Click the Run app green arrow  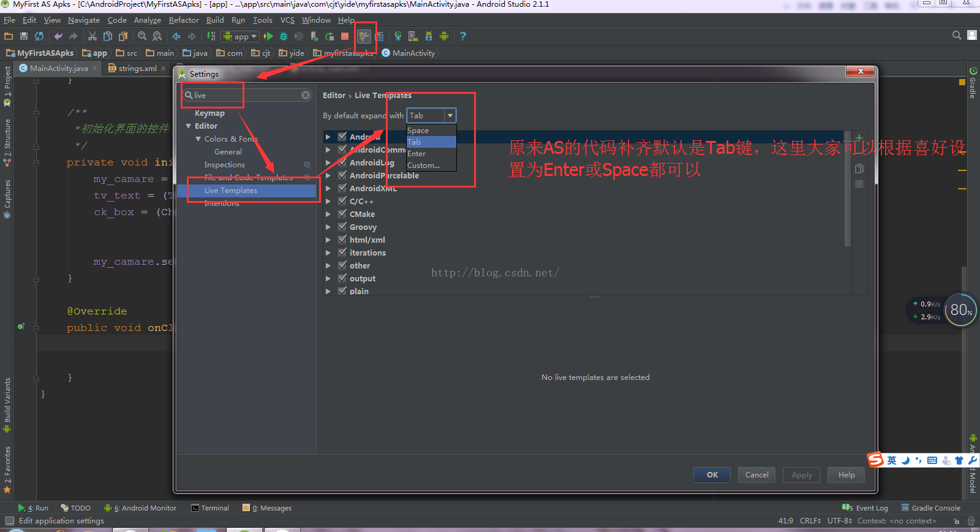coord(268,36)
